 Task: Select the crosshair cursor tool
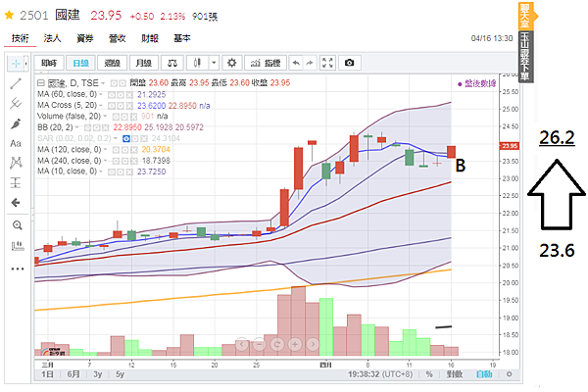coord(16,64)
